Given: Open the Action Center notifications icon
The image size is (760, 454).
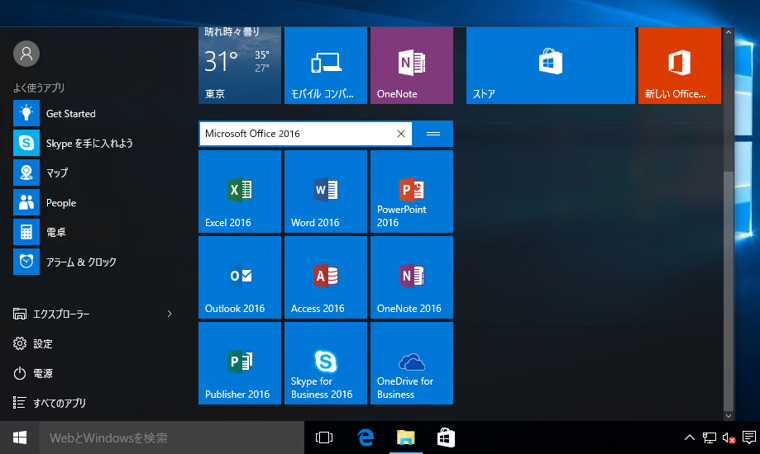Looking at the screenshot, I should 749,438.
